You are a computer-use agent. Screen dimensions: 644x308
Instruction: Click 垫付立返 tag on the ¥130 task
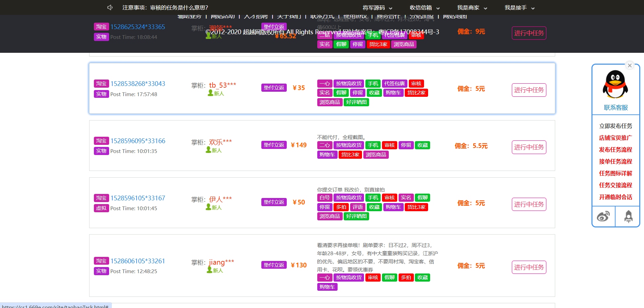[x=274, y=265]
